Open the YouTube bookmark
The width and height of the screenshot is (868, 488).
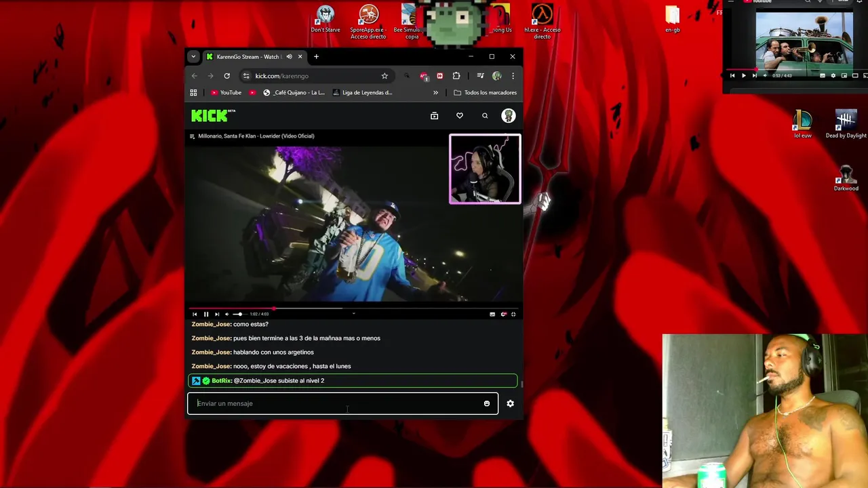(226, 93)
